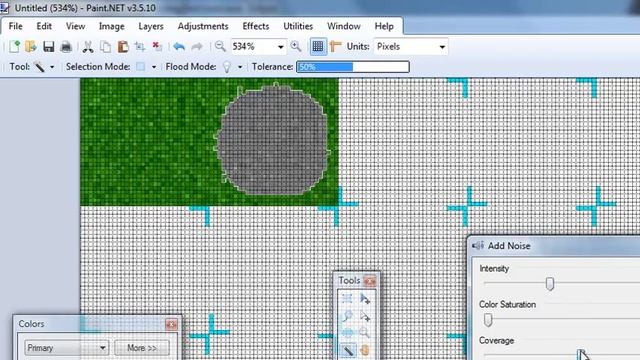Screen dimensions: 640x360
Task: Click the Open file folder icon
Action: (31, 47)
